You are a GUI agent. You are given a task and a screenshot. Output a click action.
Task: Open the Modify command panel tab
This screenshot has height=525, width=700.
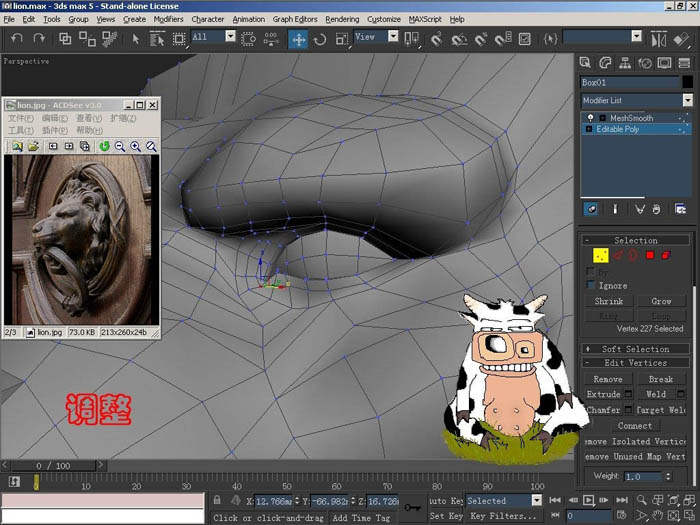click(x=605, y=63)
